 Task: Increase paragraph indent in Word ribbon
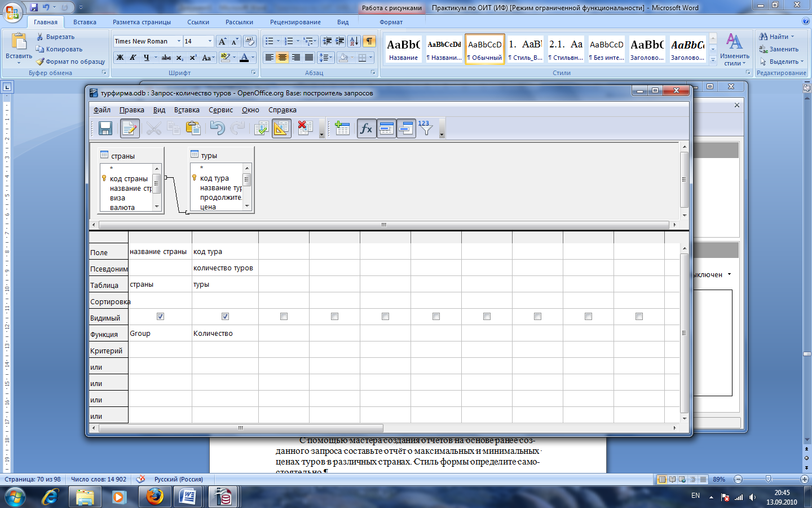click(340, 41)
